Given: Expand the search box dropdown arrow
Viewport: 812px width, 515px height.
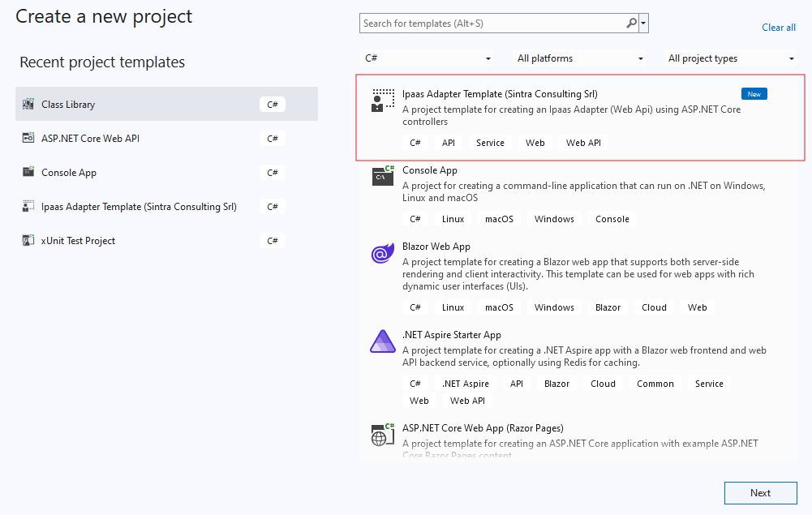Looking at the screenshot, I should click(x=643, y=24).
